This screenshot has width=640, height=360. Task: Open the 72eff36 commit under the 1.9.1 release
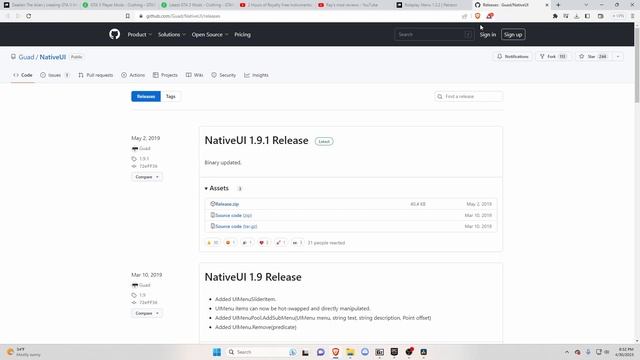coord(148,166)
